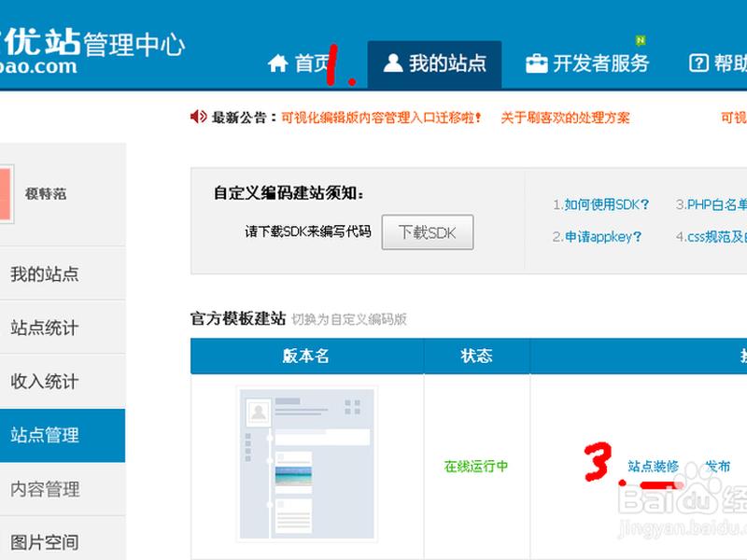This screenshot has width=747, height=560.
Task: Click the question mark help icon
Action: coord(698,63)
